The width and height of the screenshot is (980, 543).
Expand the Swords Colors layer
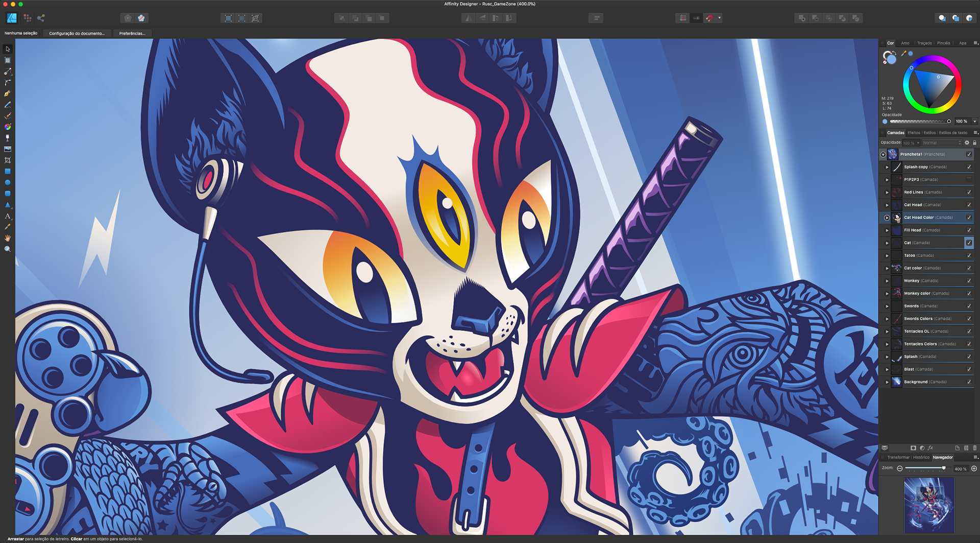pos(887,319)
